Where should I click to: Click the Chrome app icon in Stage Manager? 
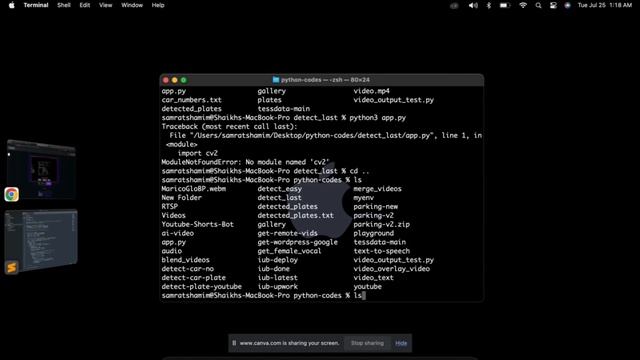[11, 194]
